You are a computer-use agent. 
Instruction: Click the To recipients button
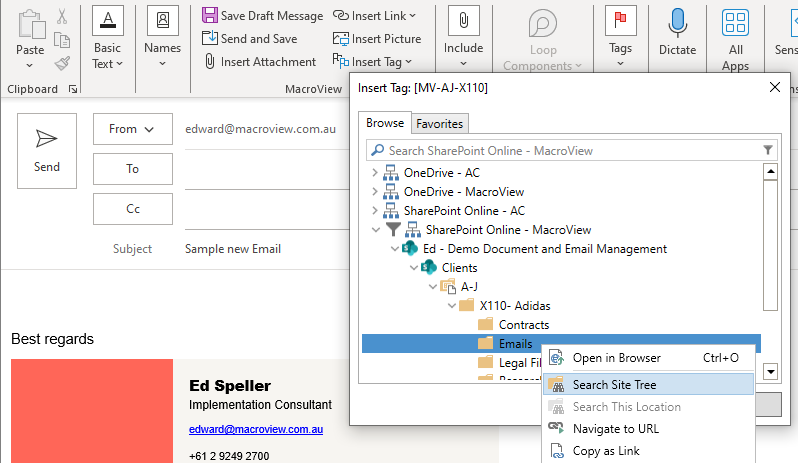(x=133, y=169)
